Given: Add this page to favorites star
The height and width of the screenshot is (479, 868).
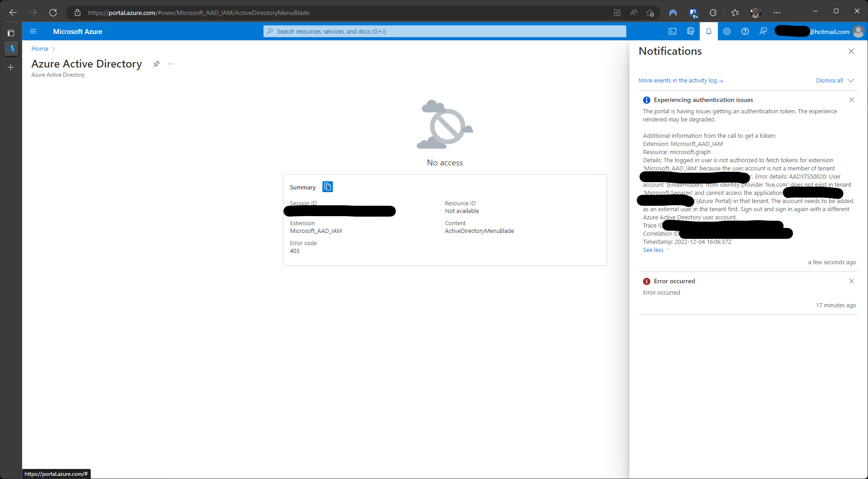Looking at the screenshot, I should click(650, 13).
